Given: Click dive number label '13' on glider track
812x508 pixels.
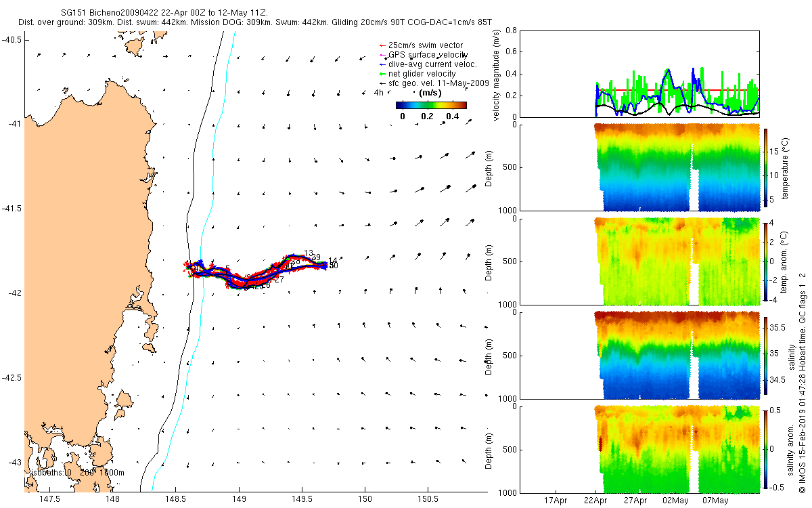Looking at the screenshot, I should tap(309, 253).
